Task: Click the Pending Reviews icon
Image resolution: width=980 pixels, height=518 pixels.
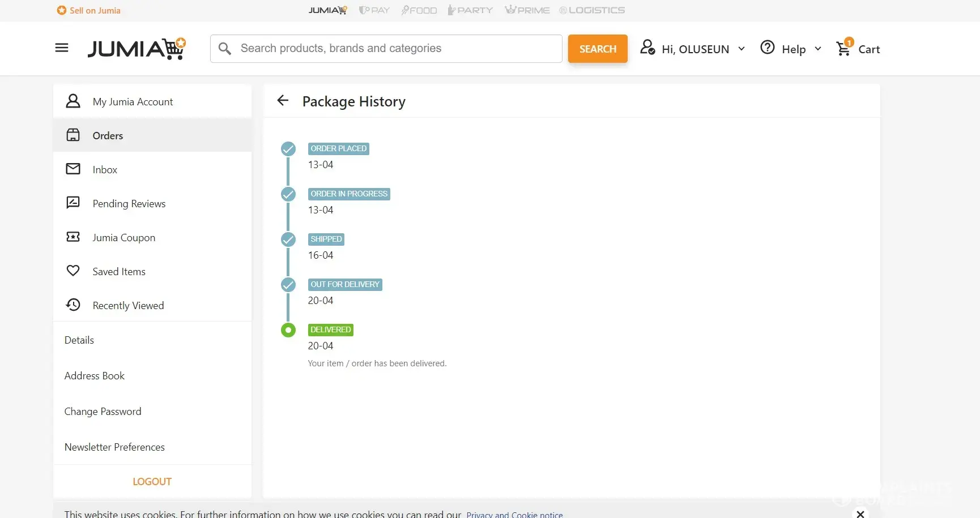Action: tap(73, 203)
